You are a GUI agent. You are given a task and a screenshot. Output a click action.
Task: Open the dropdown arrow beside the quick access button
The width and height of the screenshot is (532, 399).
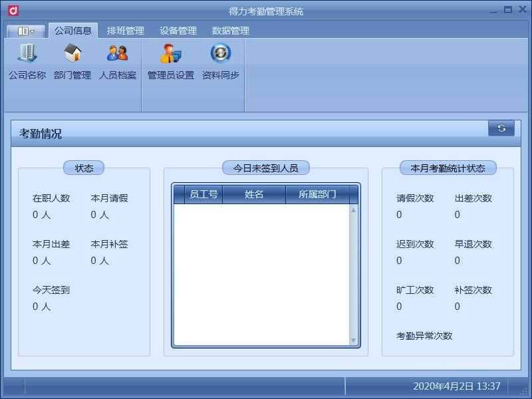click(33, 30)
